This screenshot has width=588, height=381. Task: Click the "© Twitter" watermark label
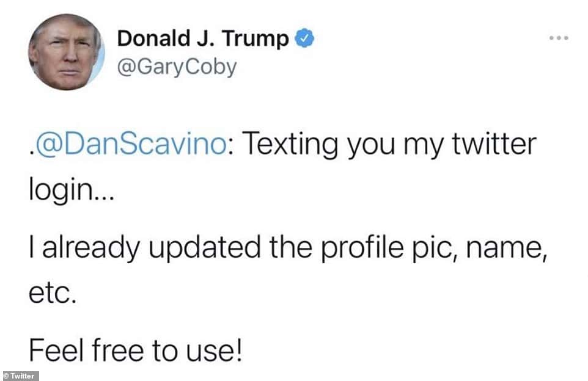[x=20, y=376]
